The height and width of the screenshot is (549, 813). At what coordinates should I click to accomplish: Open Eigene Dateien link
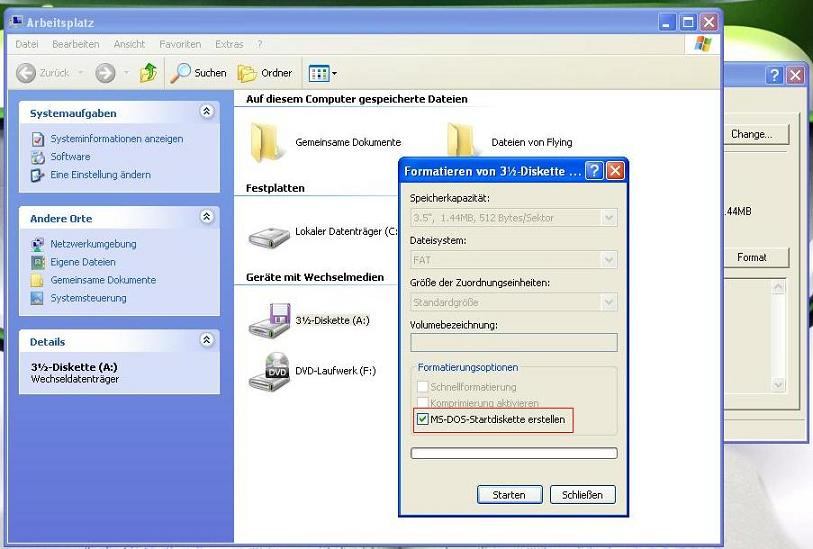pyautogui.click(x=83, y=262)
